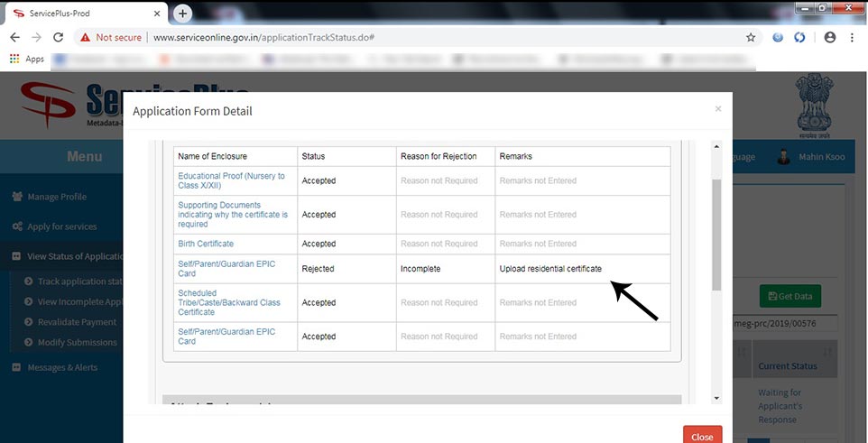Click the address bar URL
Image resolution: width=868 pixels, height=443 pixels.
pyautogui.click(x=264, y=37)
